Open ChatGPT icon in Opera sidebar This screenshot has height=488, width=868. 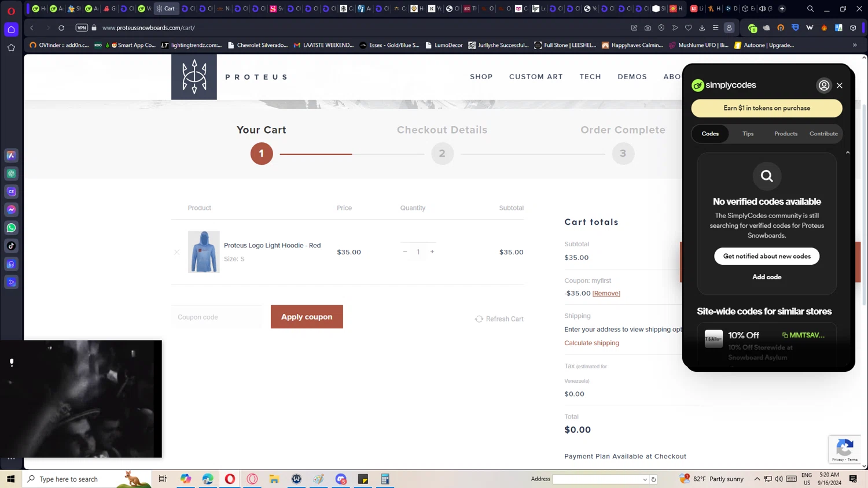tap(11, 173)
